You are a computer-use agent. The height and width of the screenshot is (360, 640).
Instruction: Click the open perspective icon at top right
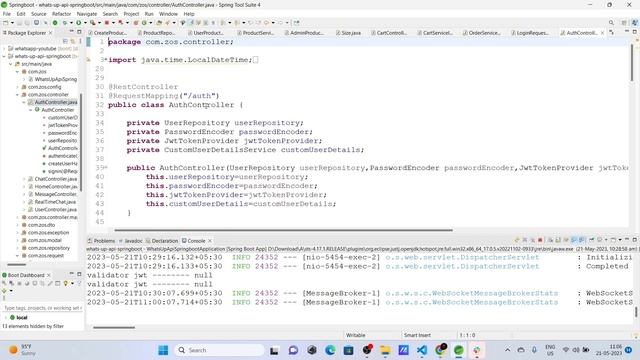[x=624, y=23]
